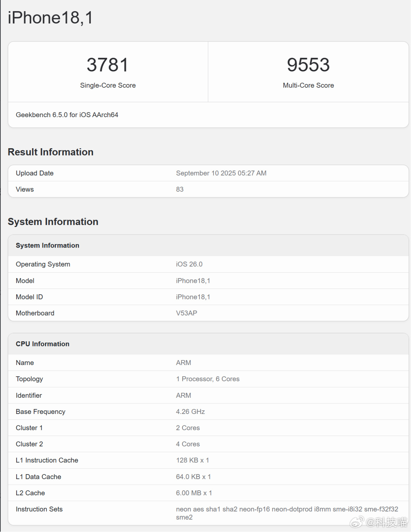This screenshot has height=532, width=411.
Task: Click Geekbench 6.5.0 for iOS AArch64 text
Action: tap(67, 115)
